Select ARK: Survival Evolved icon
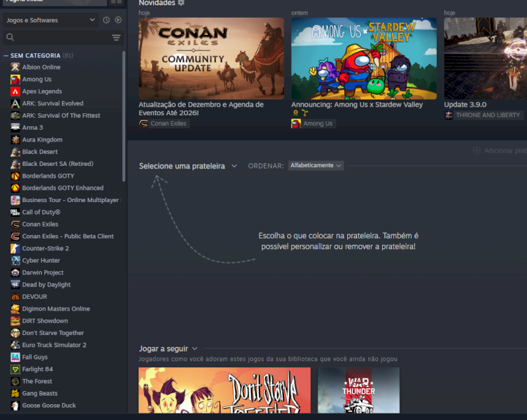This screenshot has height=420, width=527. coord(15,103)
